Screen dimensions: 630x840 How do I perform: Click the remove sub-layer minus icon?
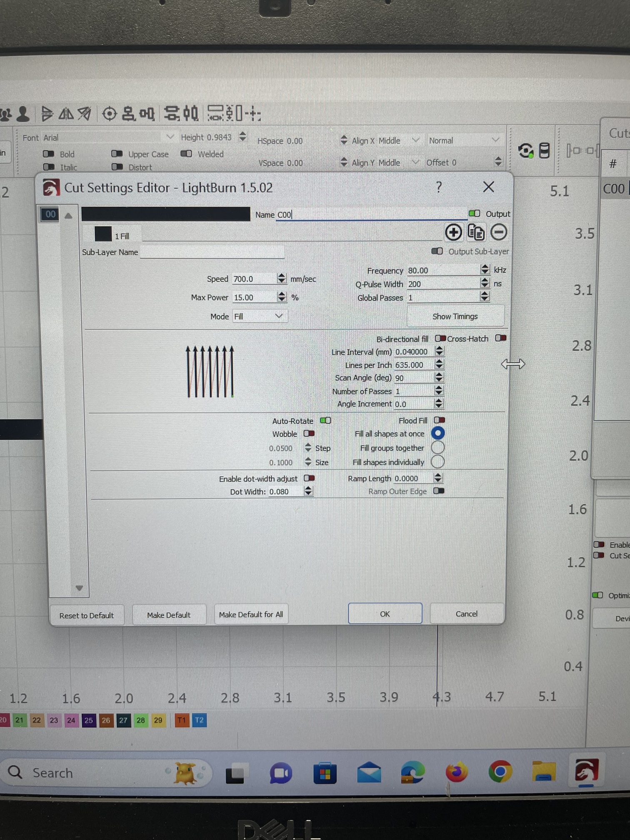(x=499, y=232)
